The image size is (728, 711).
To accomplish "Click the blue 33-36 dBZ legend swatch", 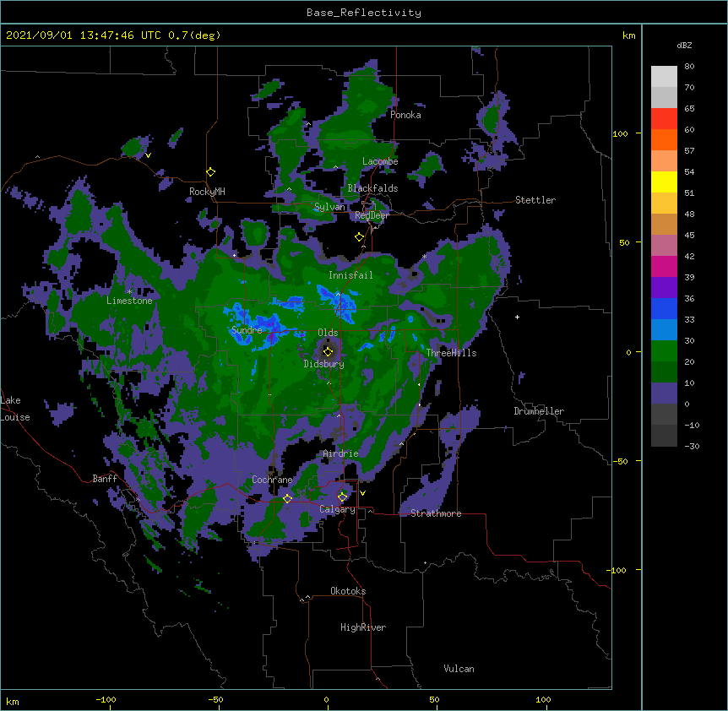I will point(664,308).
